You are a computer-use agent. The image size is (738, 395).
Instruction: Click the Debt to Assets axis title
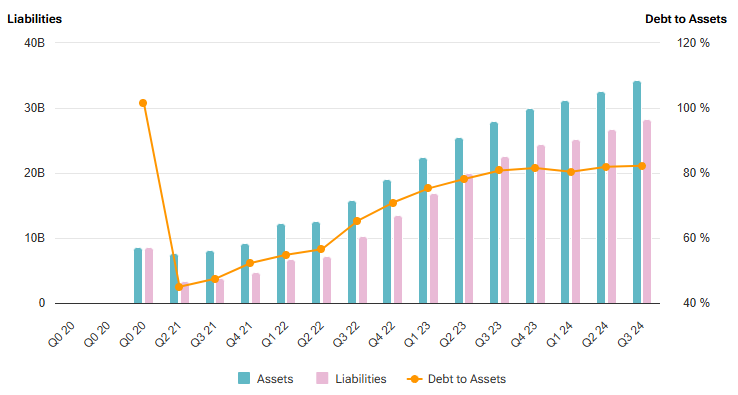[686, 19]
